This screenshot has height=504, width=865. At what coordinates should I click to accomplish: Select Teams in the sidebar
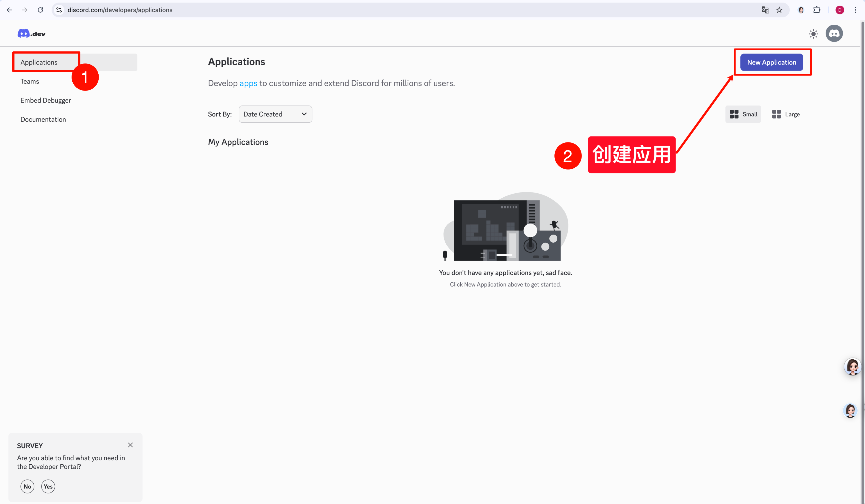[x=30, y=81]
